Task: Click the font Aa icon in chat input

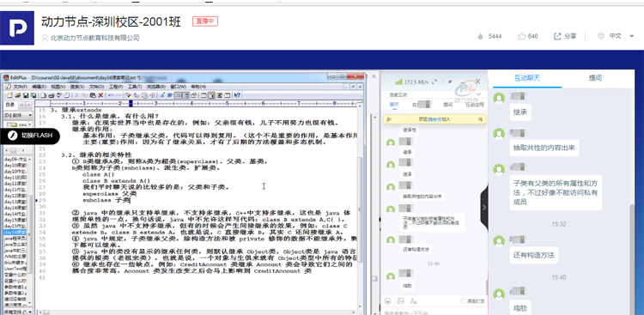Action: point(413,301)
